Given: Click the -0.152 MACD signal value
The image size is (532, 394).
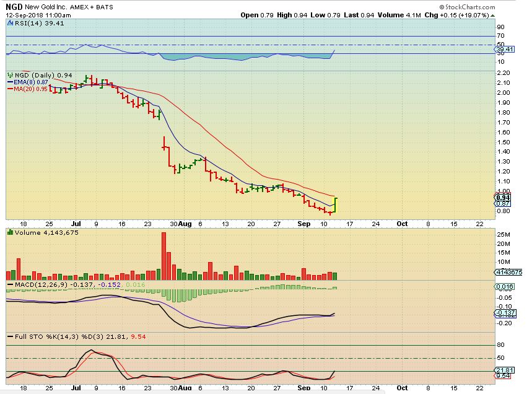Looking at the screenshot, I should pos(109,284).
